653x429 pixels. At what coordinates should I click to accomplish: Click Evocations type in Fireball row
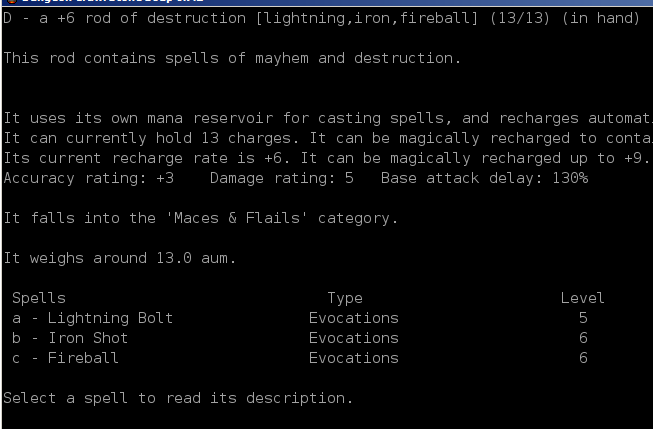tap(353, 358)
